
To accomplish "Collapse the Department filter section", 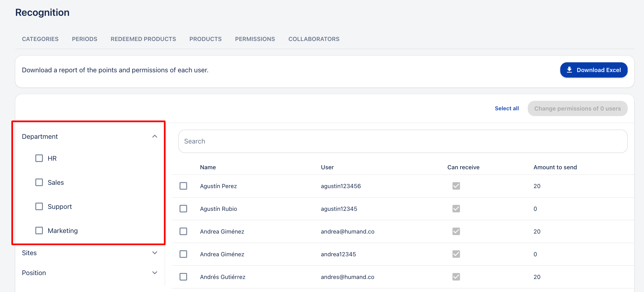I will [x=155, y=136].
